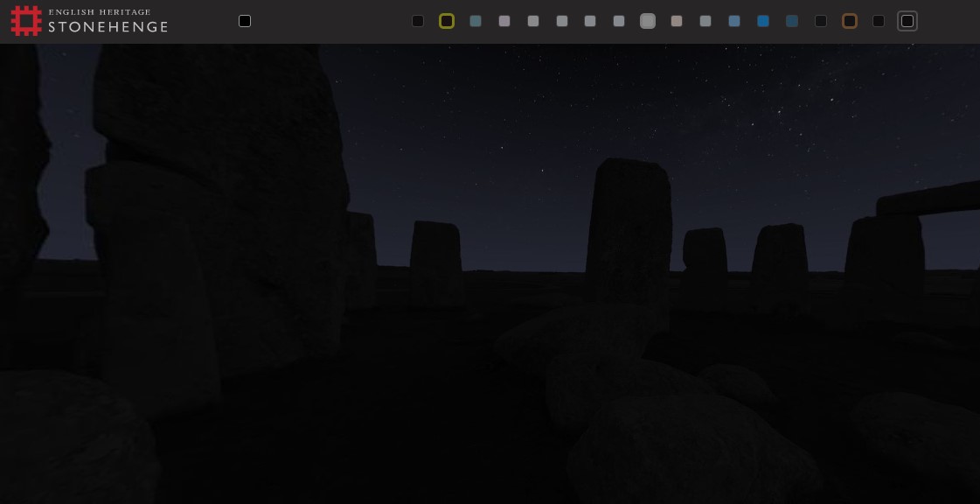The width and height of the screenshot is (980, 504).
Task: Choose the dark teal-blue swatch after the bright blue
Action: [791, 21]
